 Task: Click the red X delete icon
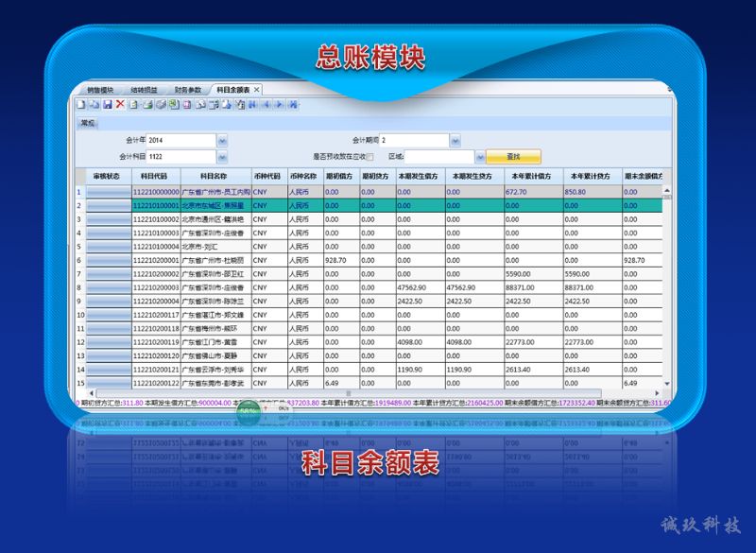click(x=120, y=104)
